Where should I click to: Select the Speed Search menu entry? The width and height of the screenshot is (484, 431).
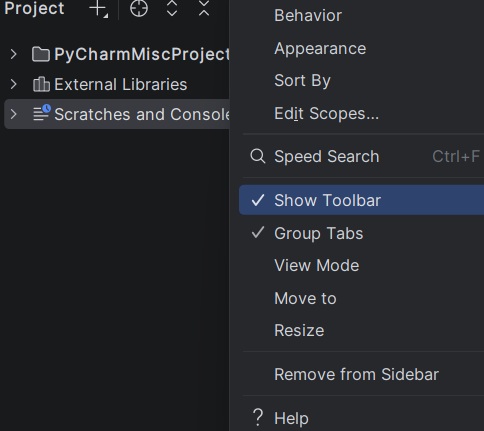pos(361,156)
